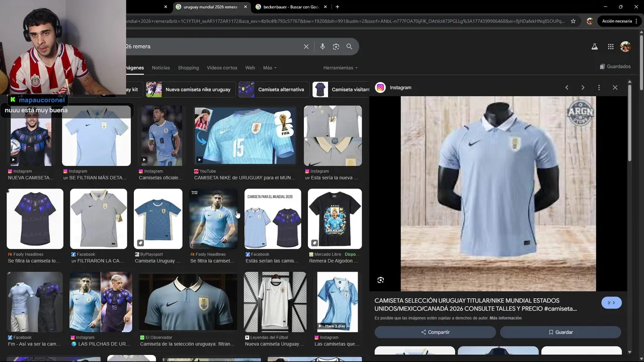Click the magnifier search icon

pyautogui.click(x=349, y=46)
